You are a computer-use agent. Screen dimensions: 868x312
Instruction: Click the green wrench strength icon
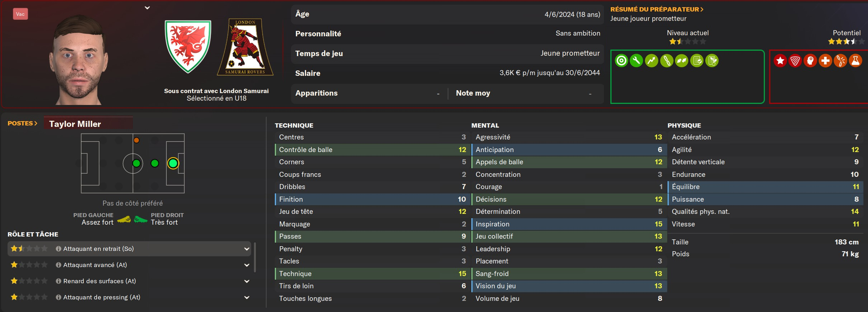coord(636,61)
